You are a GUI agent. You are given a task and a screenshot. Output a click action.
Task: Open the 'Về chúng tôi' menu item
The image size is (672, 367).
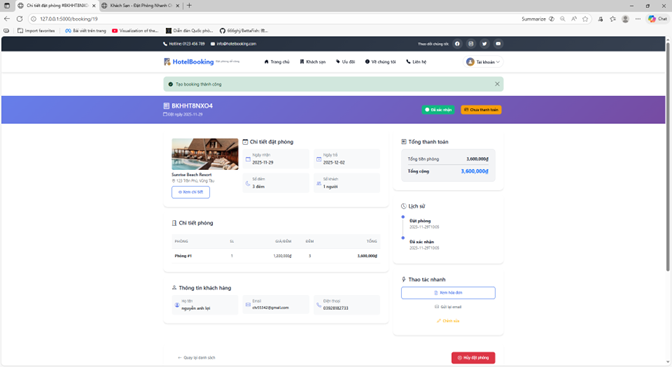(381, 62)
